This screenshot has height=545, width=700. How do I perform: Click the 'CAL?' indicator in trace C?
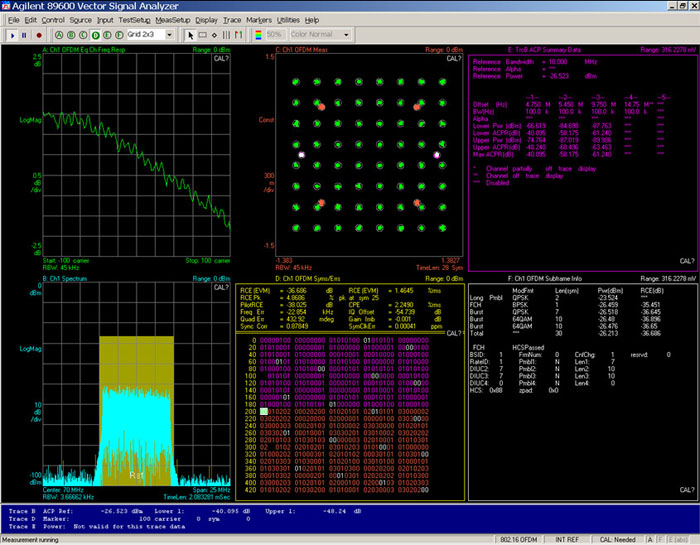pyautogui.click(x=454, y=58)
